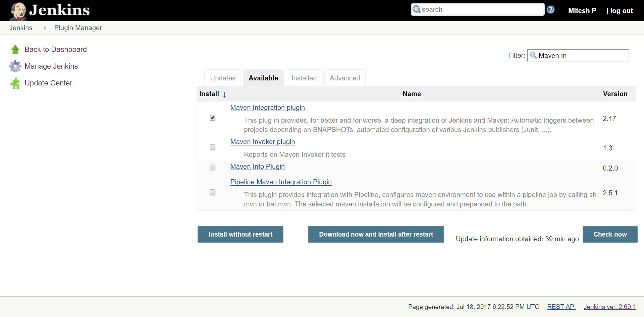Viewport: 644px width, 317px height.
Task: Click the green Back to Dashboard arrow icon
Action: point(15,50)
